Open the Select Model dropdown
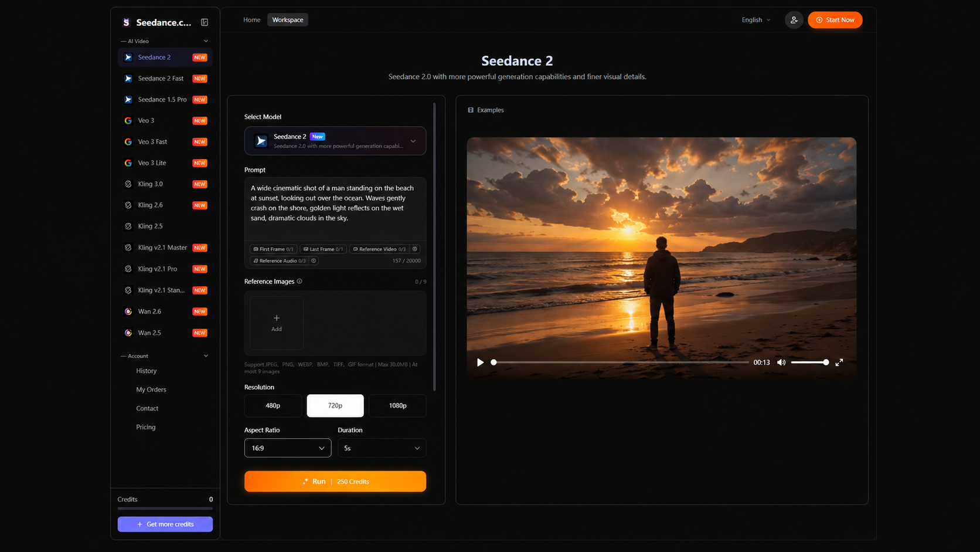Viewport: 980px width, 552px height. (335, 141)
